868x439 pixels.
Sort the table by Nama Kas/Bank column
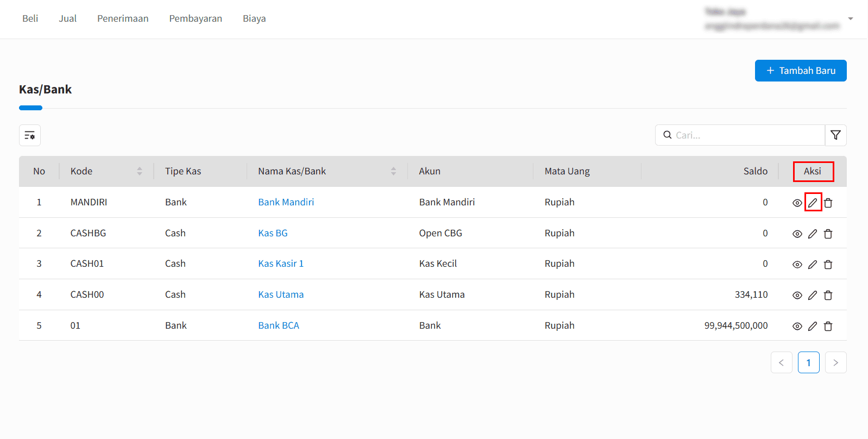(x=393, y=171)
